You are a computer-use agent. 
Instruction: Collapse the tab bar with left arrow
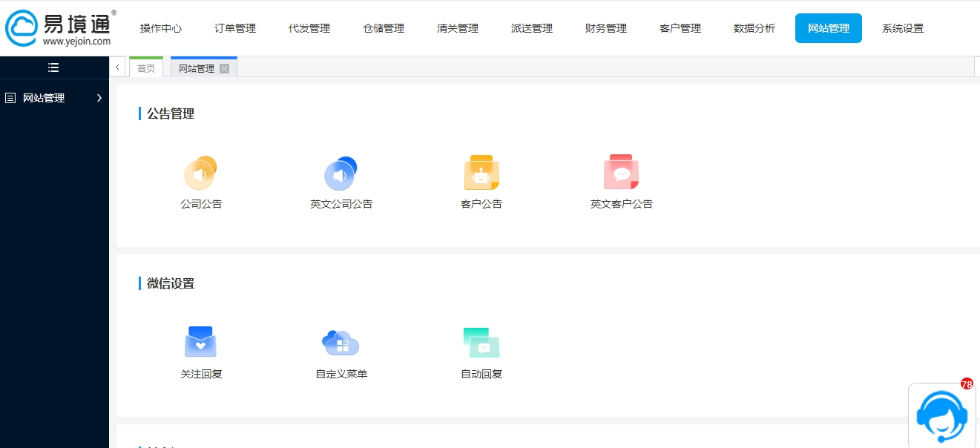click(x=117, y=67)
